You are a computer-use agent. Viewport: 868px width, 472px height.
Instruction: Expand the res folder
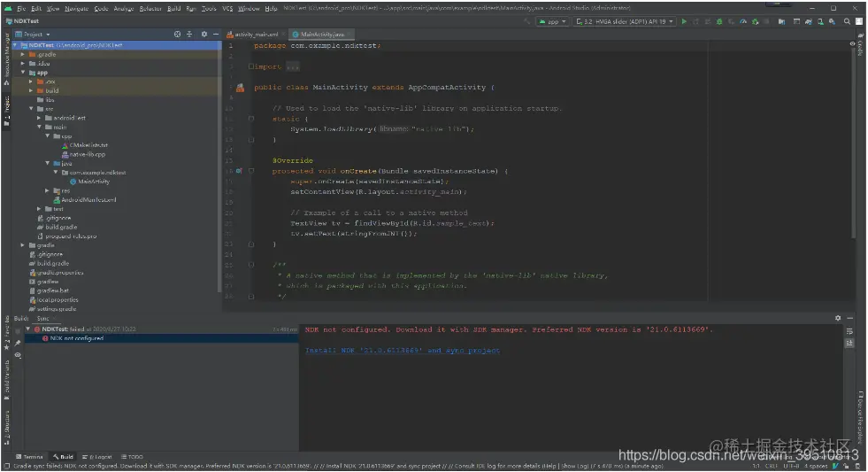coord(47,190)
